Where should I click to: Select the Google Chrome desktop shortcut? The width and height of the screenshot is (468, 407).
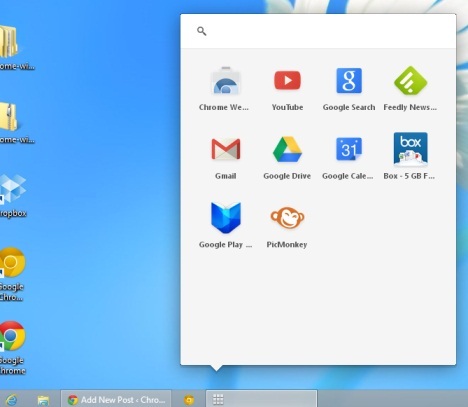click(12, 347)
